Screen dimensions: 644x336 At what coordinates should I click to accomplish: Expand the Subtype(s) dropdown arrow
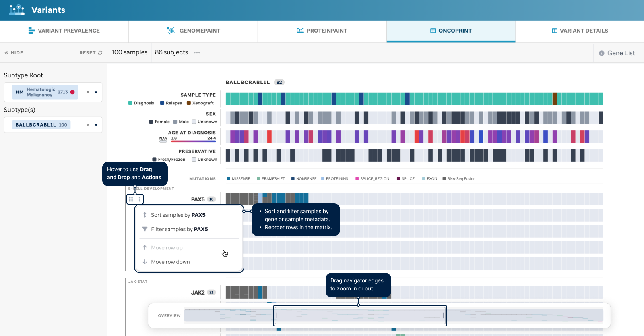[x=96, y=125]
